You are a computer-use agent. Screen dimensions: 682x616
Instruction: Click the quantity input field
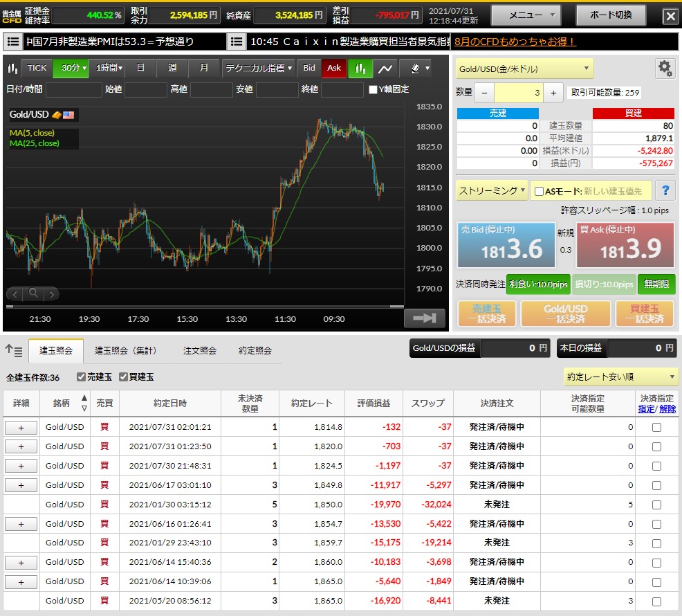[519, 93]
